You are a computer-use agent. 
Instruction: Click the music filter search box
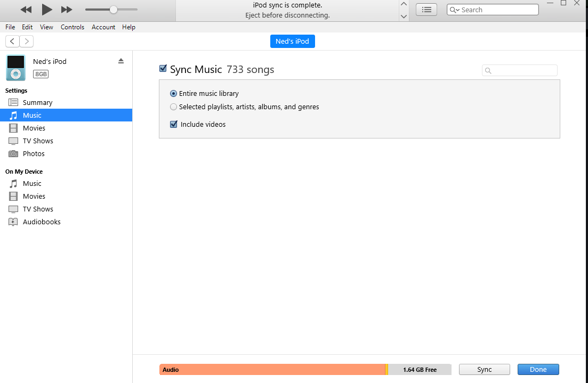tap(519, 70)
